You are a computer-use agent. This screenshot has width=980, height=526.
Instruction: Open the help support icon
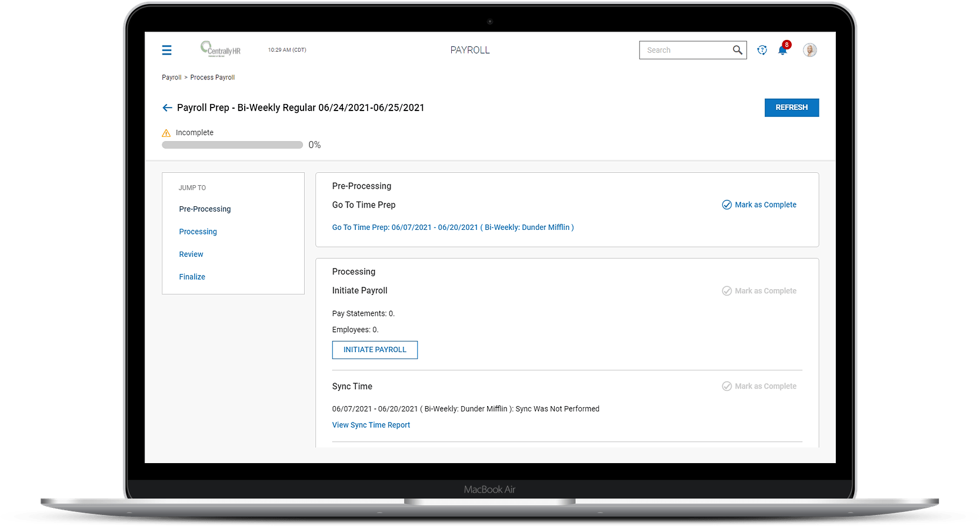pos(762,50)
